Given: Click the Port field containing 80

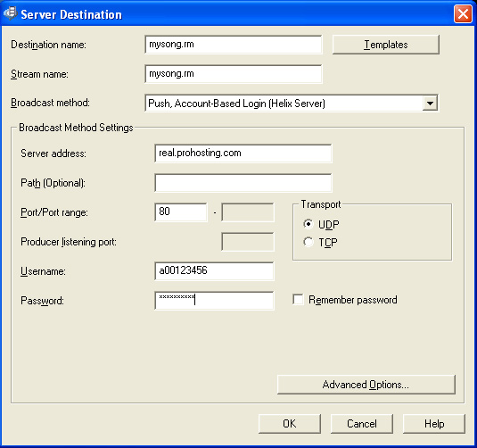Looking at the screenshot, I should [181, 212].
